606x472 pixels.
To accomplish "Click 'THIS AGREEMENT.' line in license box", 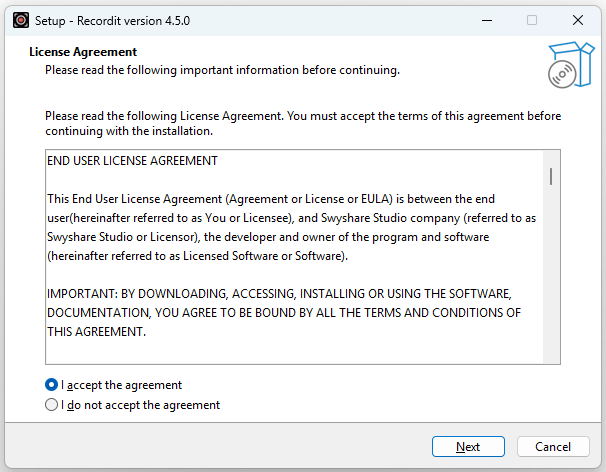I will point(97,332).
